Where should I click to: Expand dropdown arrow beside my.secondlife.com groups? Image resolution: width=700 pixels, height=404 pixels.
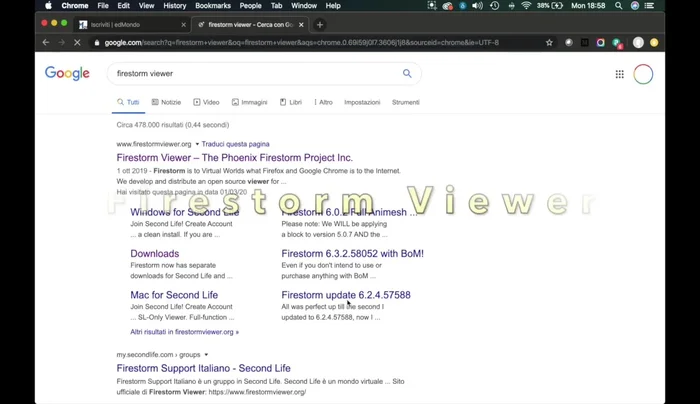point(206,355)
